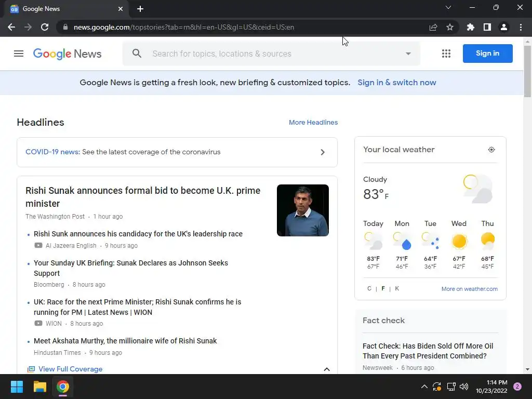Viewport: 532px width, 399px height.
Task: View site information lock icon
Action: (x=65, y=27)
